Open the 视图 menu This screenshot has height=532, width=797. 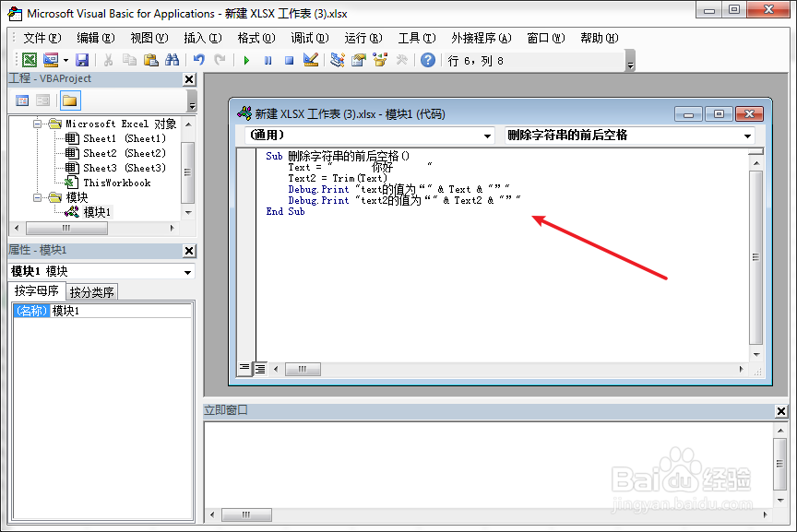pos(149,38)
